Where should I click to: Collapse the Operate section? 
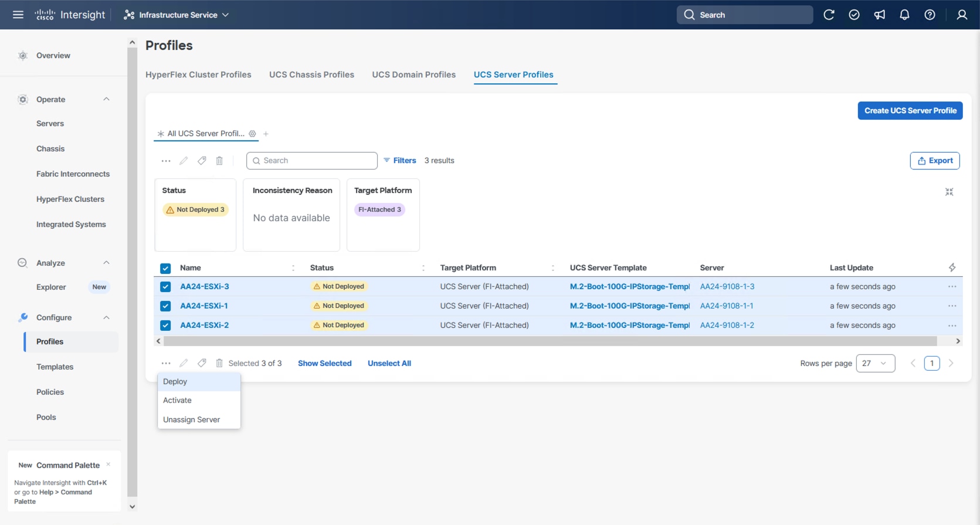106,99
